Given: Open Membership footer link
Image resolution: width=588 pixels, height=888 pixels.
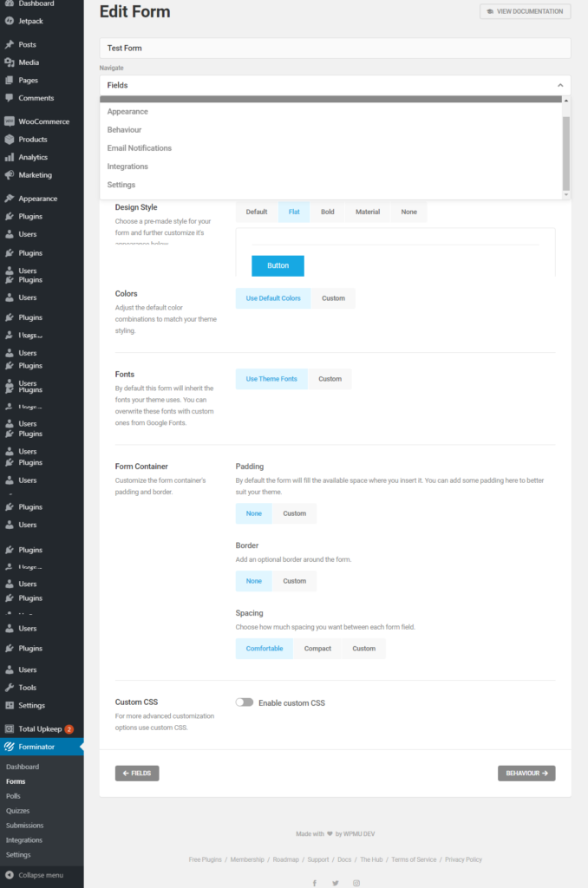Looking at the screenshot, I should click(x=247, y=859).
